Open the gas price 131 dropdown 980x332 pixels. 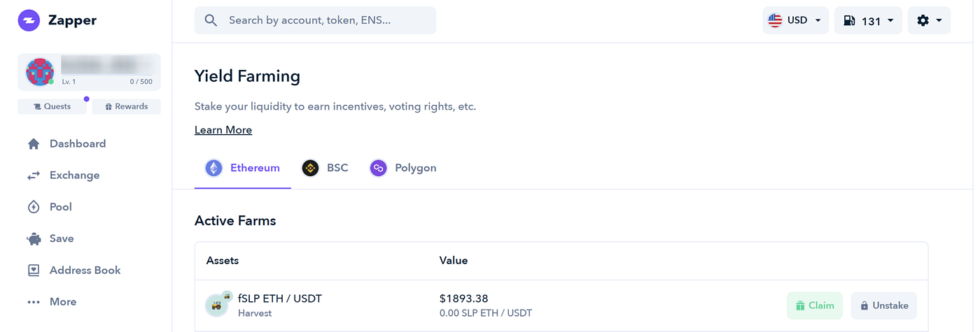[868, 20]
